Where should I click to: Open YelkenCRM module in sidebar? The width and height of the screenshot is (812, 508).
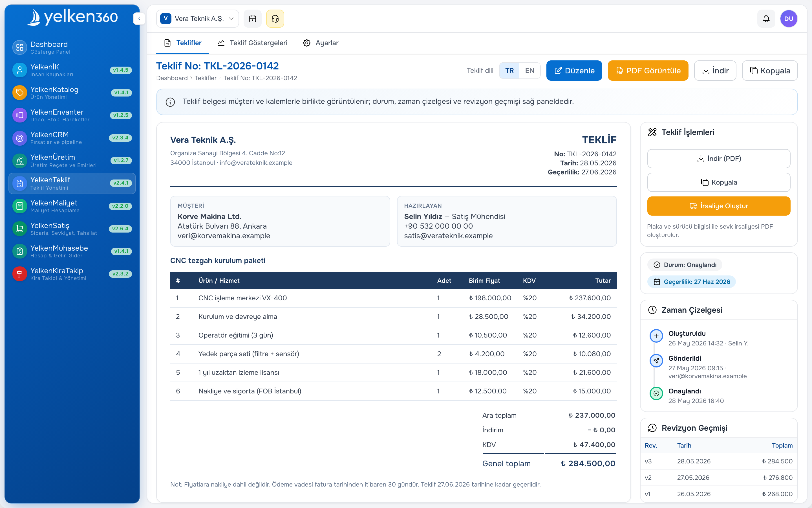tap(72, 138)
